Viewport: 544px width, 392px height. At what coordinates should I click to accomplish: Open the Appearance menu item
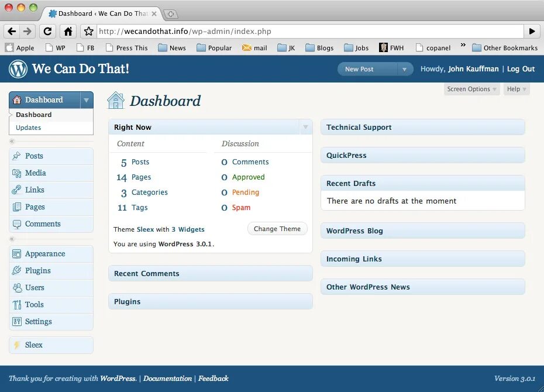(51, 254)
